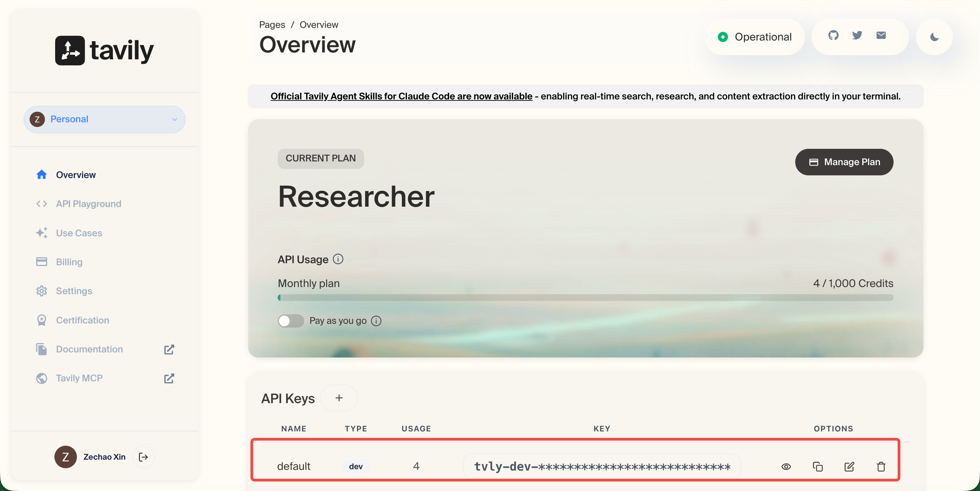Viewport: 980px width, 491px height.
Task: Click the USAGE column header
Action: (416, 429)
